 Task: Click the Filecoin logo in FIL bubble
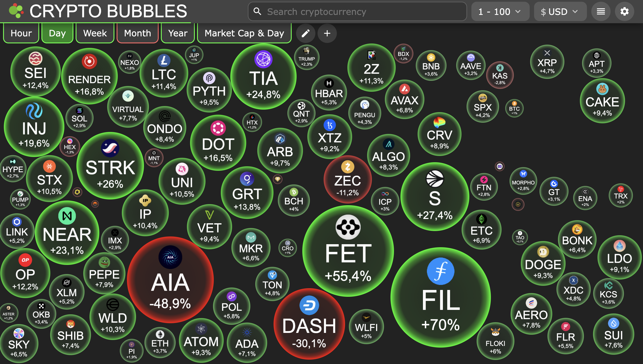[441, 271]
